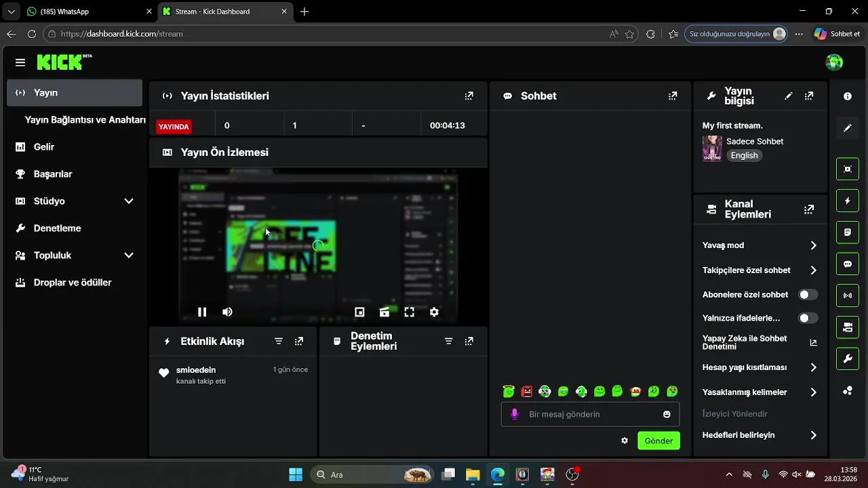
Task: Click the green Gönder button
Action: coord(658,441)
